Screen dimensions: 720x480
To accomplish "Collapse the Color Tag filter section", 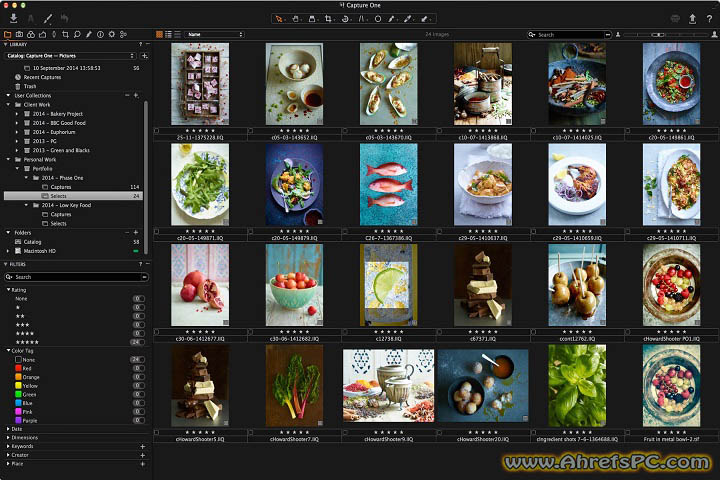I will point(9,350).
